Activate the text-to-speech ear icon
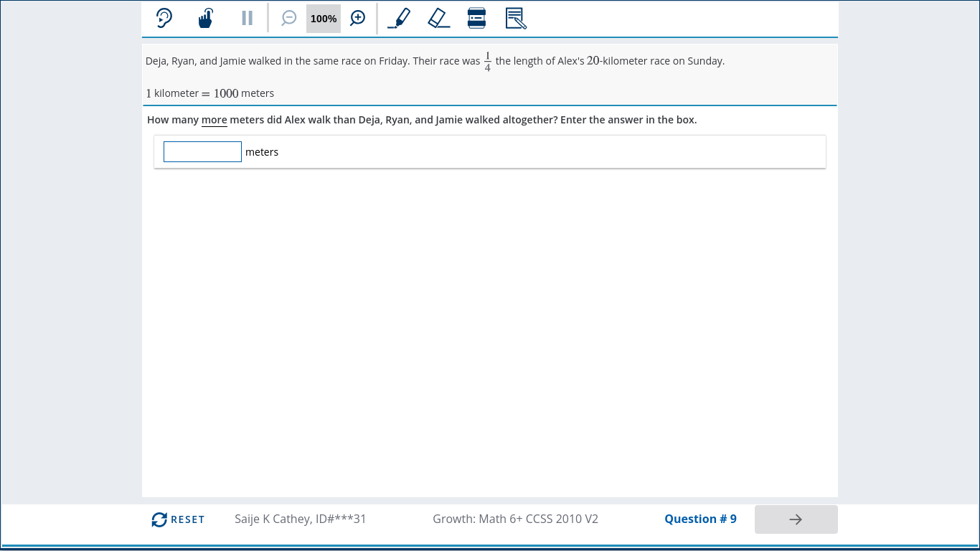The image size is (980, 551). (164, 18)
